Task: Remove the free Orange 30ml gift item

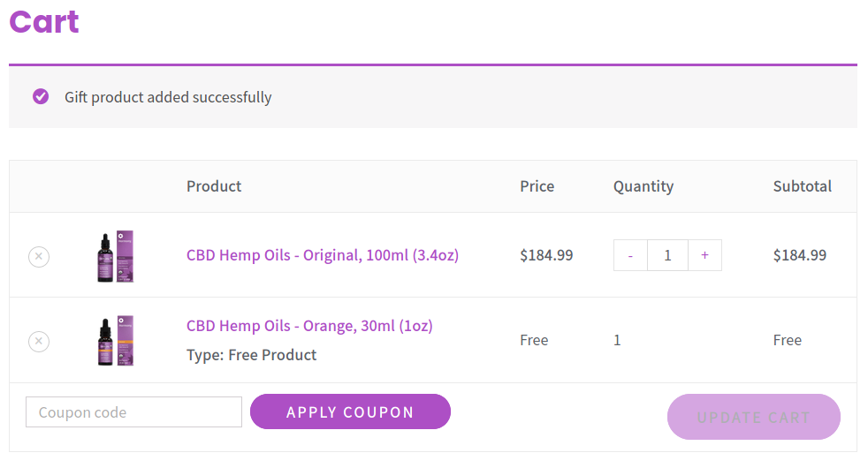Action: [39, 341]
